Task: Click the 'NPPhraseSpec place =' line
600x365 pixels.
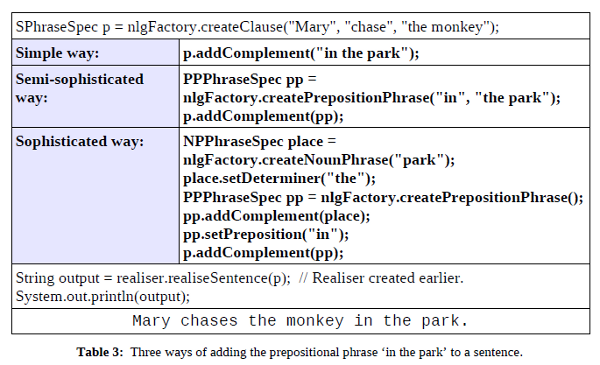Action: (259, 142)
